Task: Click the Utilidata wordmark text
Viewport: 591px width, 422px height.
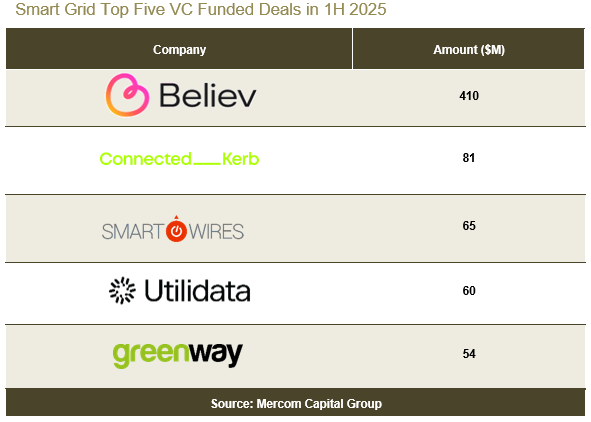Action: 198,291
